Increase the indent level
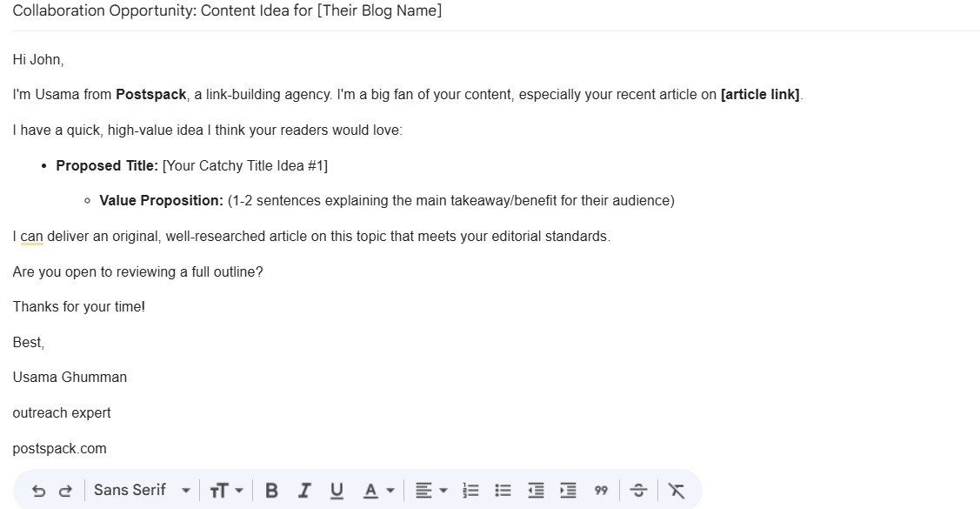Screen dimensions: 980x509 [x=568, y=491]
